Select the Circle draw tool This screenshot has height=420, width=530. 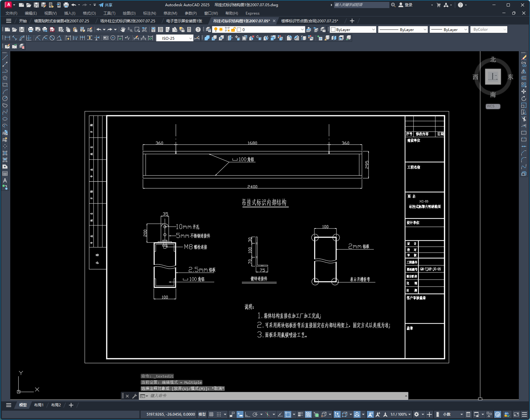coord(5,98)
